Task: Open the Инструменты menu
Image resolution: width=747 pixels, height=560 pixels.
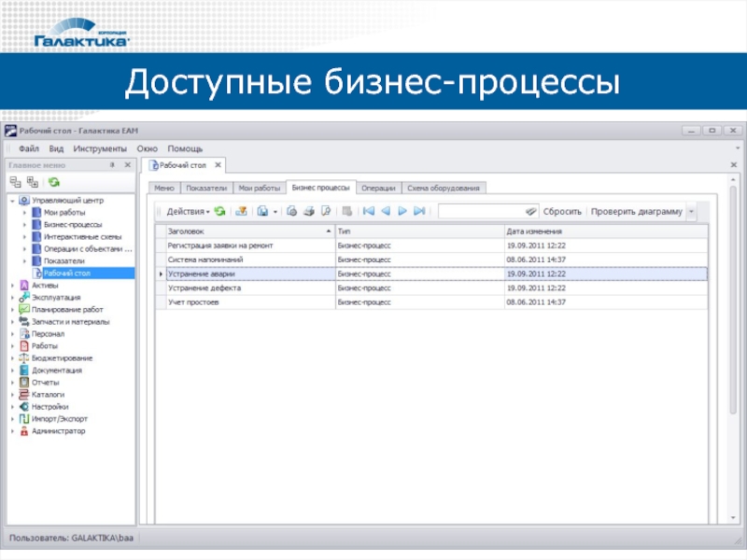Action: (101, 148)
